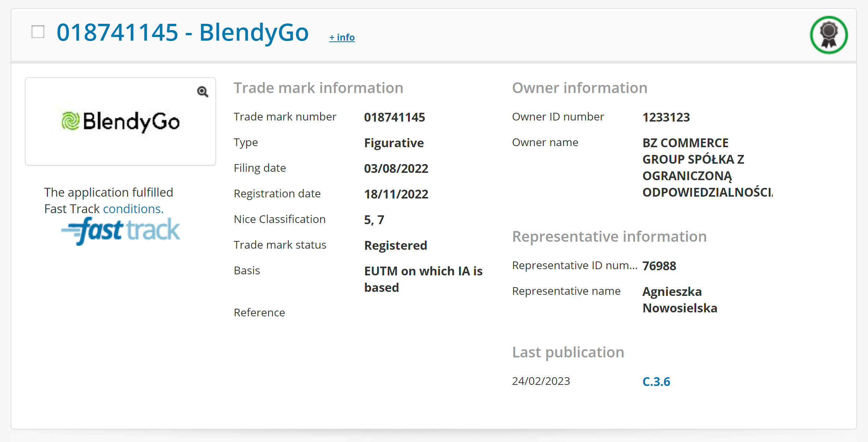
Task: Click the Fast Track logo
Action: click(120, 231)
